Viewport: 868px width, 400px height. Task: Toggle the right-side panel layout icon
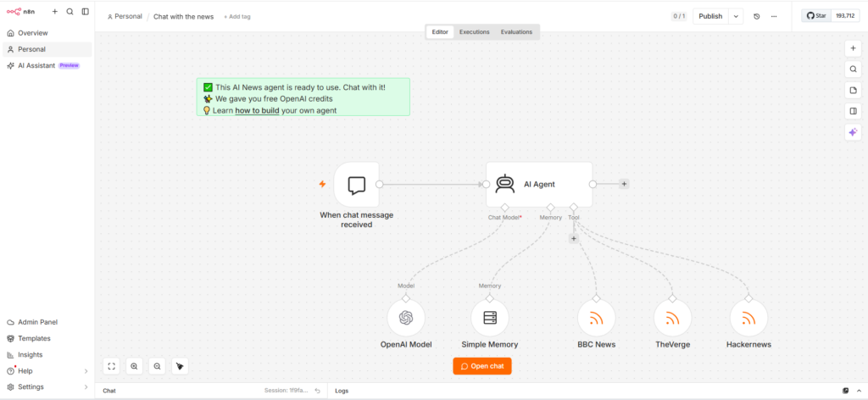[x=853, y=111]
